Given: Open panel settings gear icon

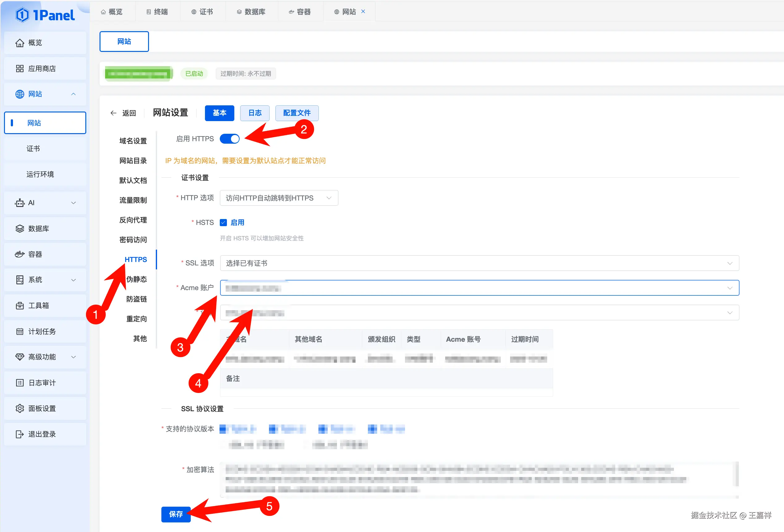Looking at the screenshot, I should point(19,408).
